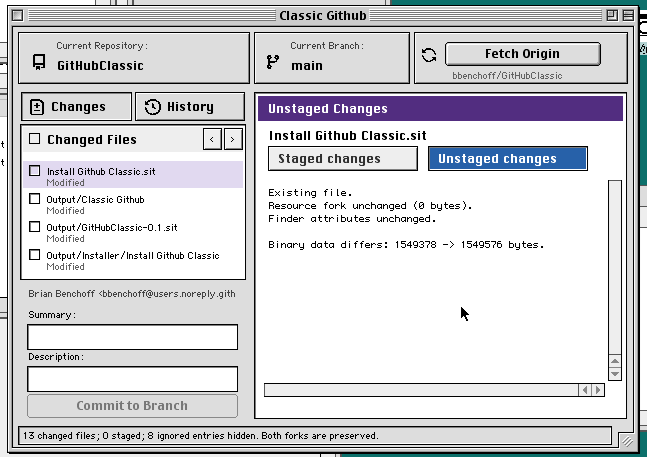Show Unstaged changes view
The image size is (647, 457).
[508, 159]
